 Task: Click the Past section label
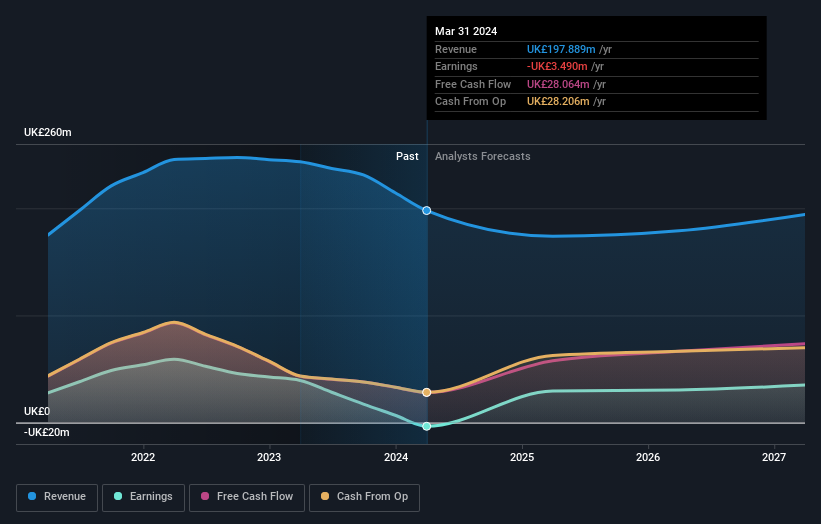coord(407,156)
